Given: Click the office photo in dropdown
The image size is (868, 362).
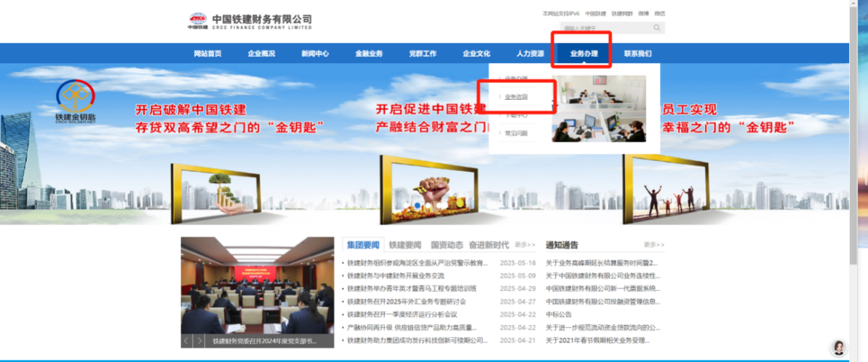Looking at the screenshot, I should click(598, 109).
